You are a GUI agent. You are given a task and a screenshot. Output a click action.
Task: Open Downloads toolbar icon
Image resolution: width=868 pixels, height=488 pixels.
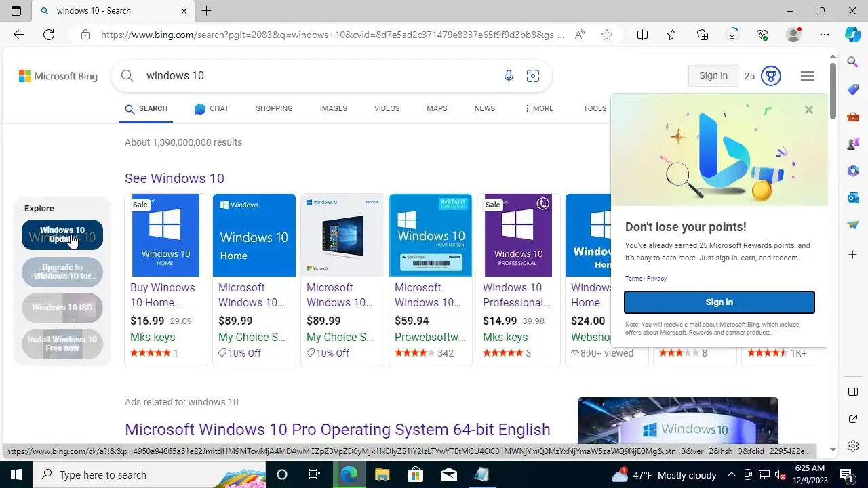[x=732, y=35]
